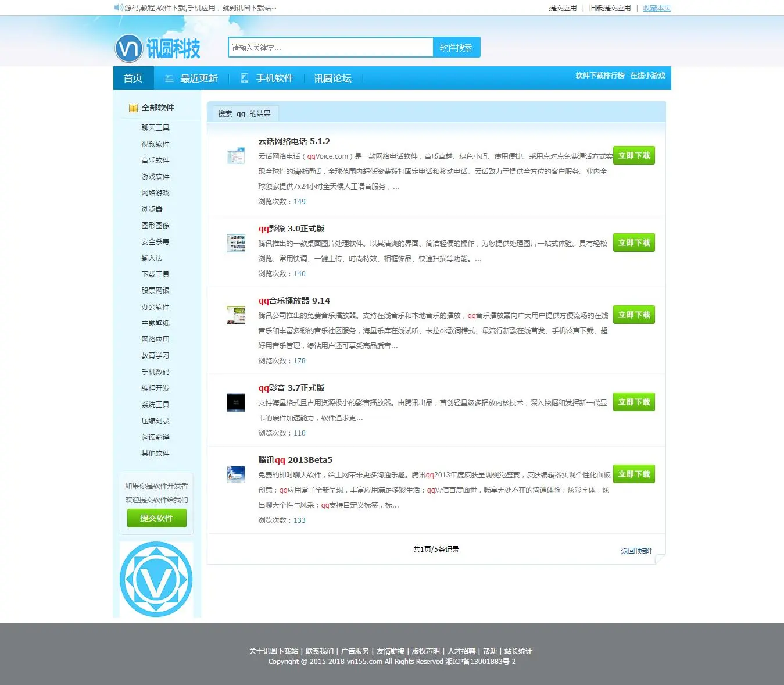This screenshot has width=784, height=685.
Task: Click the 讯圆科技 logo
Action: tap(157, 48)
